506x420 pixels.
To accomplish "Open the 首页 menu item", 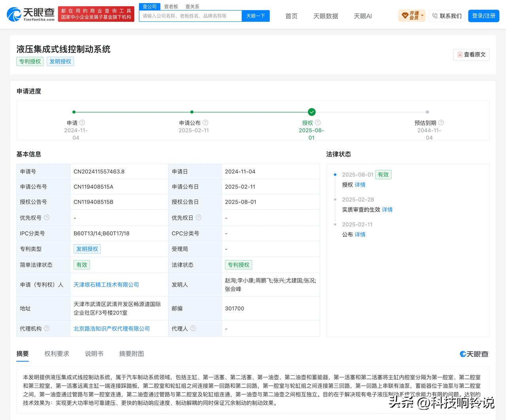I will pos(291,16).
